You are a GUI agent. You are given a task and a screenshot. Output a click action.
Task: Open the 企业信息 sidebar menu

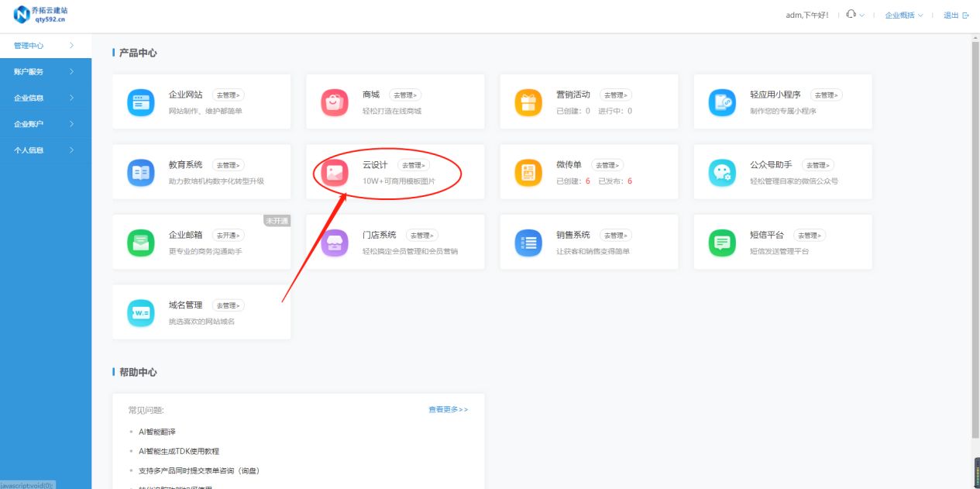point(35,98)
